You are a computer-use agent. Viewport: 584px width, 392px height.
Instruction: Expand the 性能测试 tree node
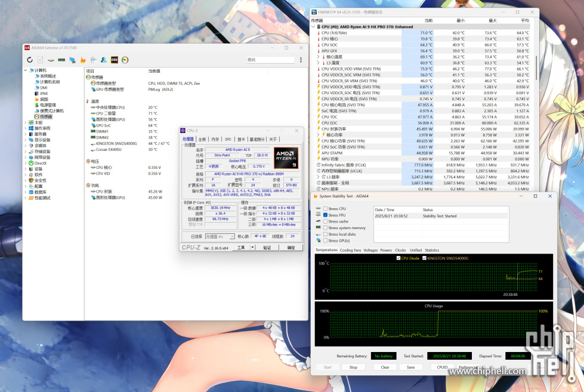(x=25, y=198)
